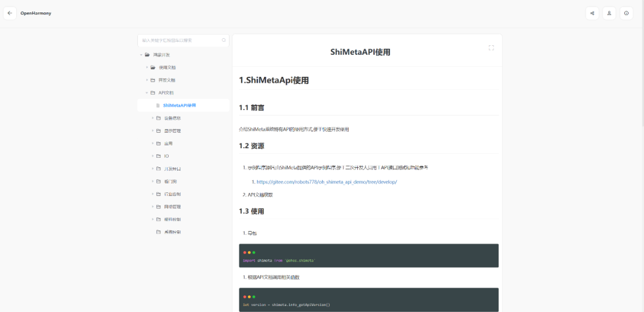644x312 pixels.
Task: Click the import shimeta code line
Action: click(x=279, y=261)
